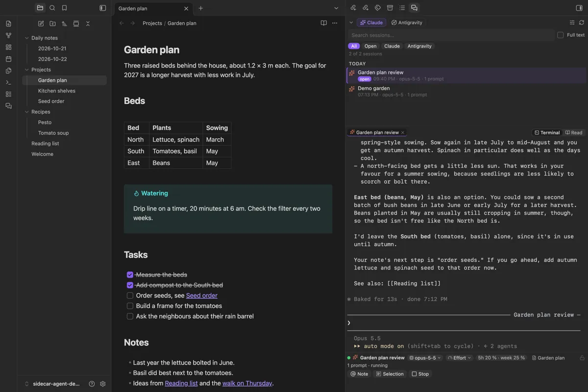Open the Demo garden session
This screenshot has height=392, width=588.
click(466, 91)
